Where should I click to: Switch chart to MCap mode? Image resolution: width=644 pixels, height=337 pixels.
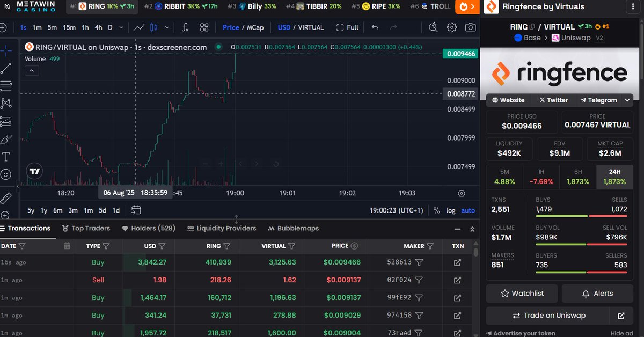(x=255, y=27)
